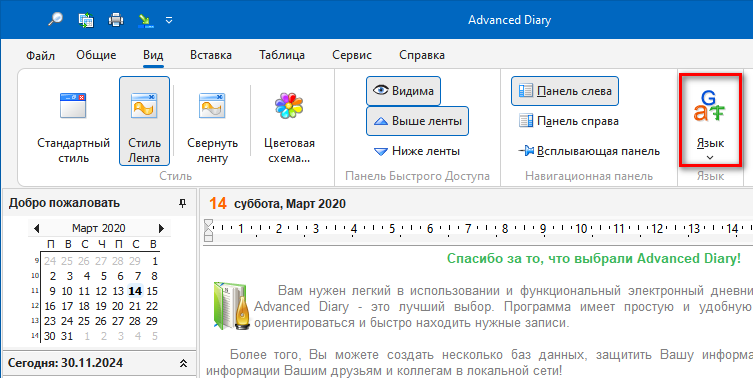Screen dimensions: 753x378
Task: Click ruler at the 5 mark
Action: (392, 229)
